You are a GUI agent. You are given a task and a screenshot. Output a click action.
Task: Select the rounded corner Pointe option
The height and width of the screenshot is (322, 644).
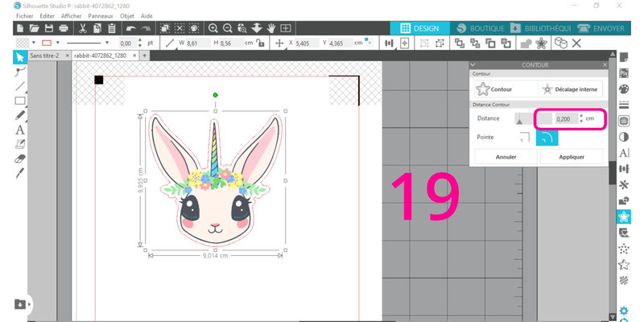[x=547, y=138]
